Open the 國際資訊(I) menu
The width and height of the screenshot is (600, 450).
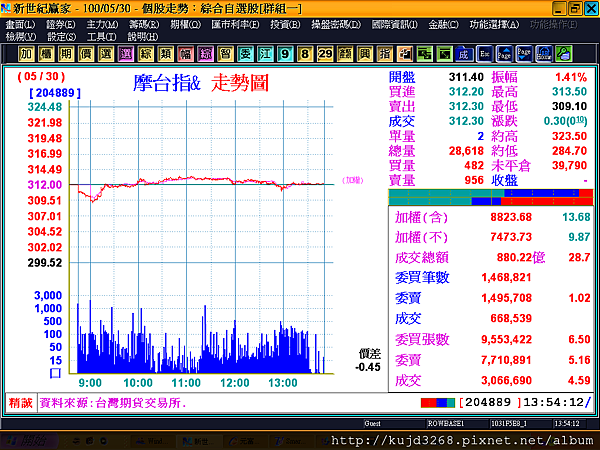[x=395, y=25]
